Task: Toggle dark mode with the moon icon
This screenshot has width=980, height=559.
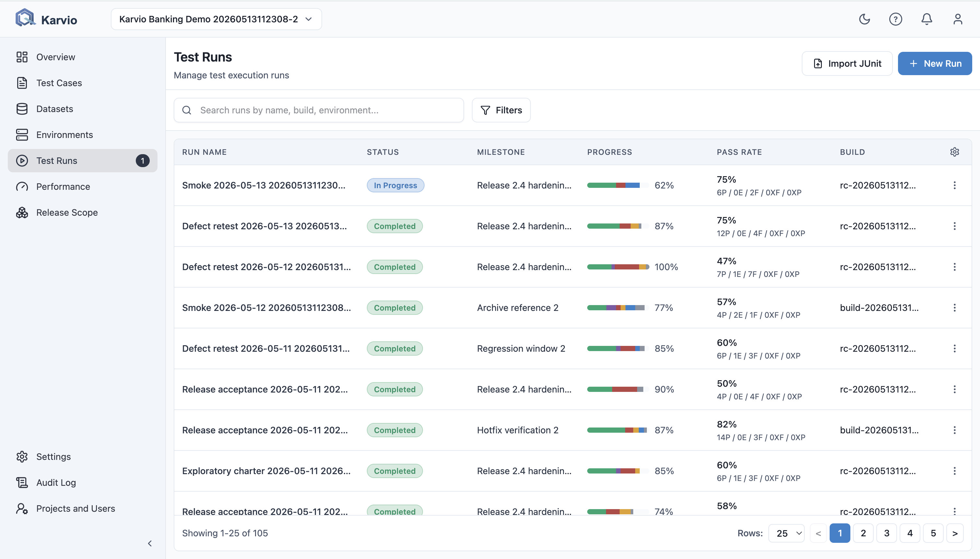Action: pos(864,19)
